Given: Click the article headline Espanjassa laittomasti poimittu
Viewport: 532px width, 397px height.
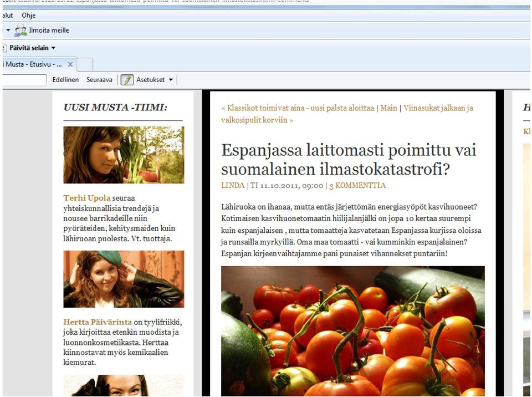Looking at the screenshot, I should tap(349, 160).
